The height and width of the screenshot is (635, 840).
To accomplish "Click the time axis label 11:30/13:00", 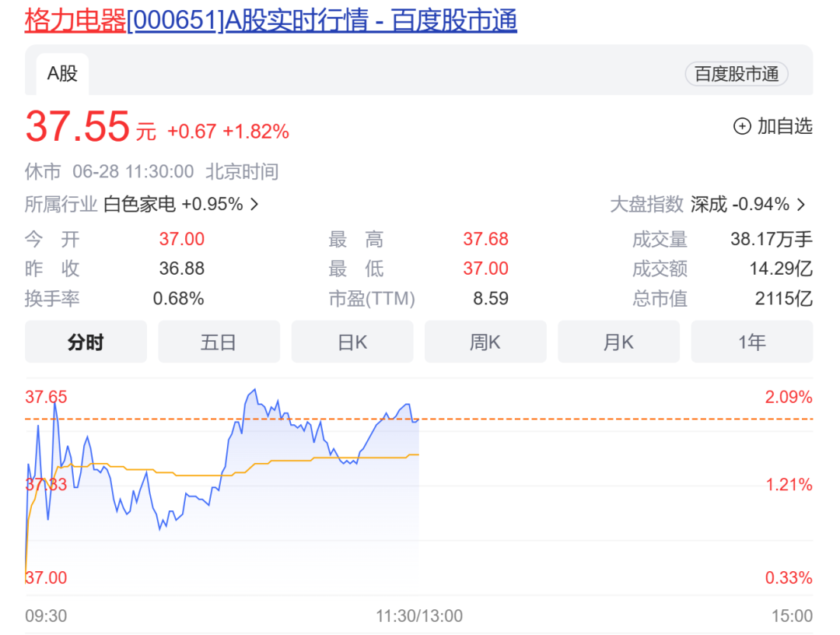I will 419,616.
